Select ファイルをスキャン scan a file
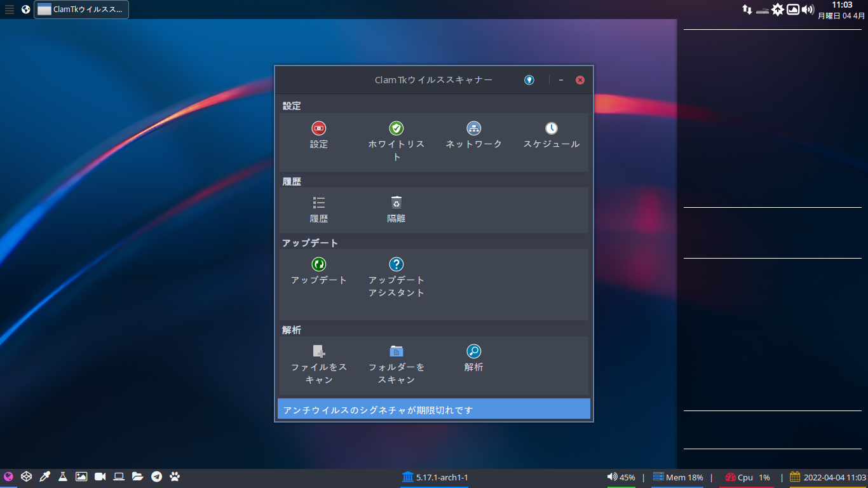Image resolution: width=868 pixels, height=488 pixels. (x=319, y=351)
